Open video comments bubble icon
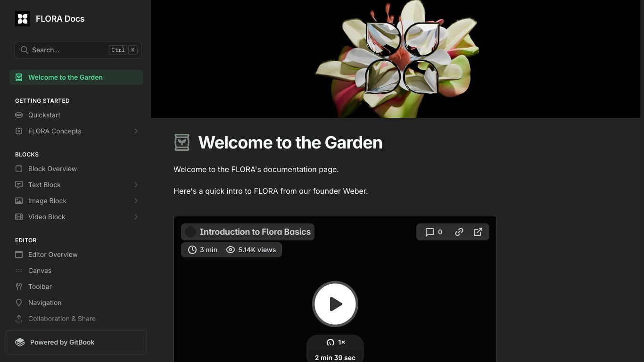This screenshot has height=362, width=644. [x=429, y=232]
